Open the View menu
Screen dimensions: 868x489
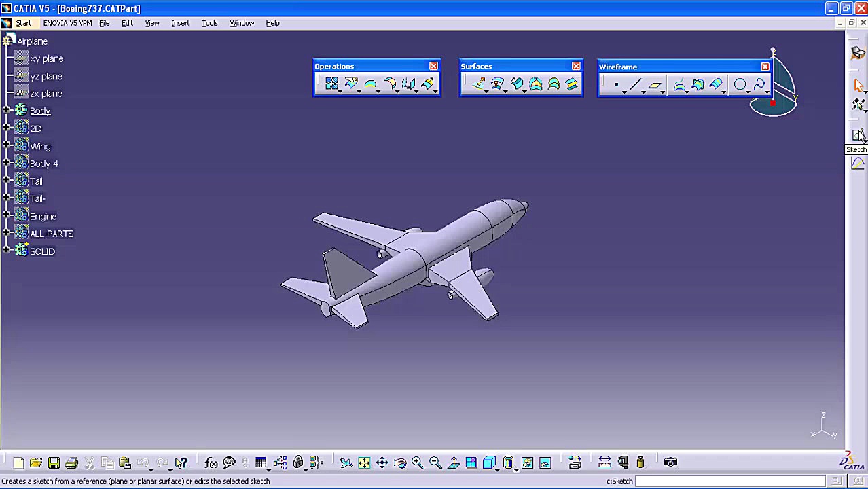tap(152, 23)
